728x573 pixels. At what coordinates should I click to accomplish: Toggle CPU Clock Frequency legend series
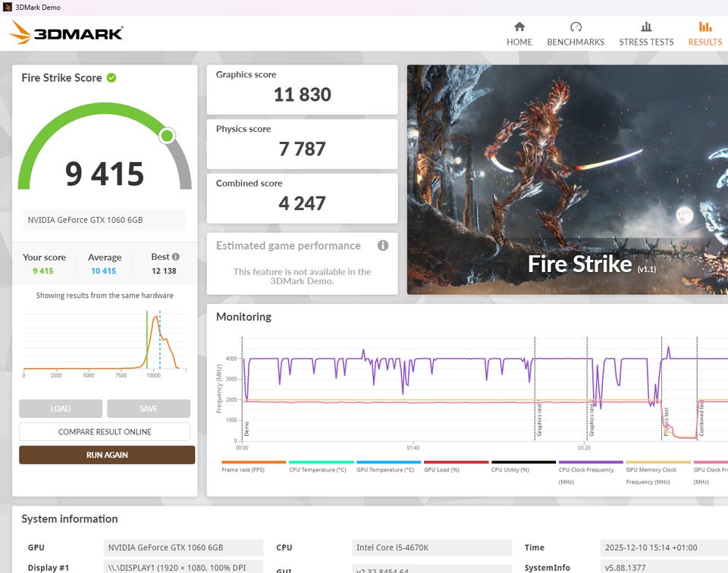point(590,470)
